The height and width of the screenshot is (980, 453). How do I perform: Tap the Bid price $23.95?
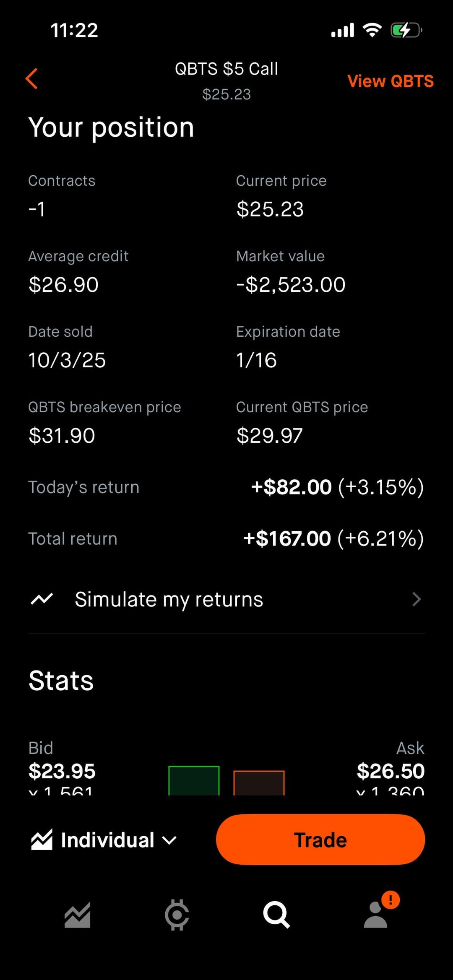pos(62,771)
